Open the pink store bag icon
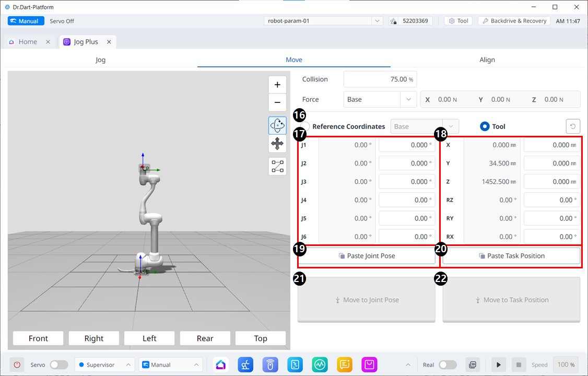This screenshot has height=376, width=588. click(x=370, y=365)
